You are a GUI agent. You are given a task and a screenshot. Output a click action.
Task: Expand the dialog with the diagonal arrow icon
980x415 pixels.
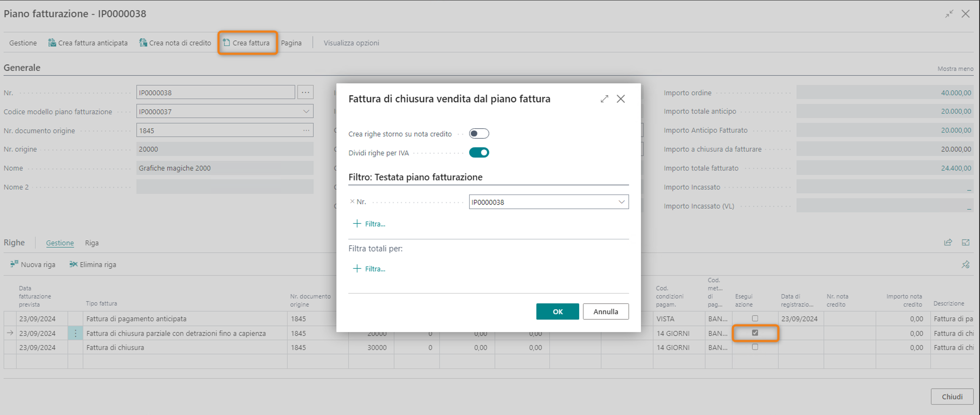point(604,99)
